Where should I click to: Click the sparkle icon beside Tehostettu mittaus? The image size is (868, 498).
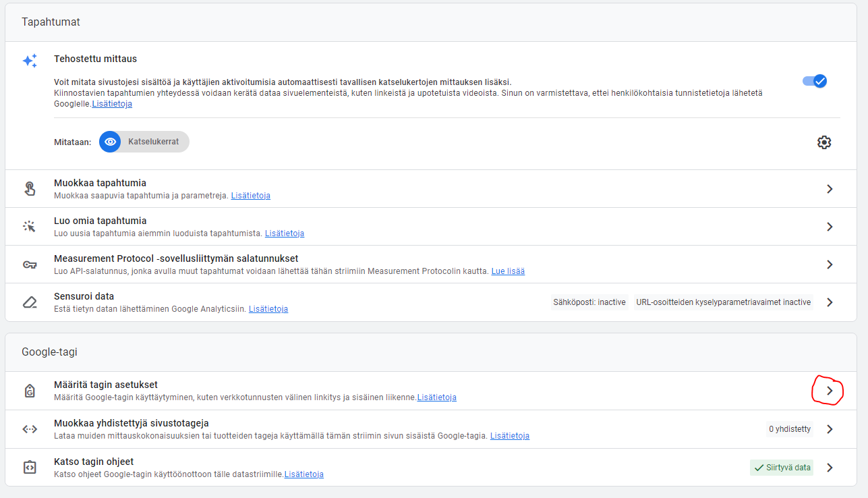coord(30,61)
